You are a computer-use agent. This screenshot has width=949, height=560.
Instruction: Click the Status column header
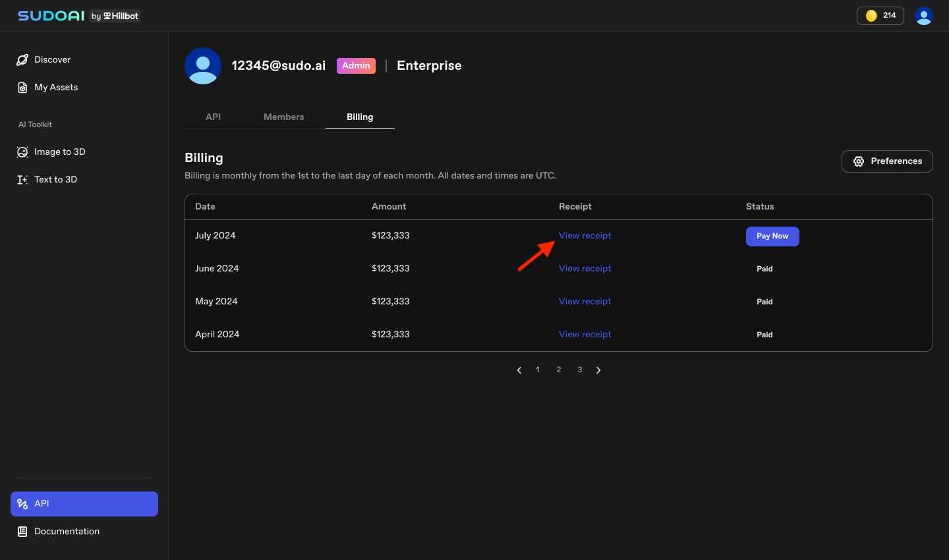tap(760, 207)
